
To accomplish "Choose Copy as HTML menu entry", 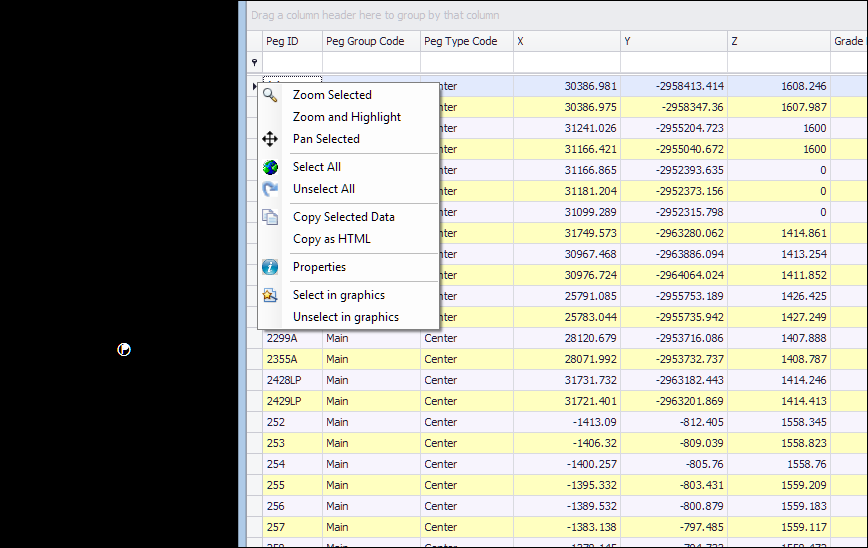I will coord(331,239).
